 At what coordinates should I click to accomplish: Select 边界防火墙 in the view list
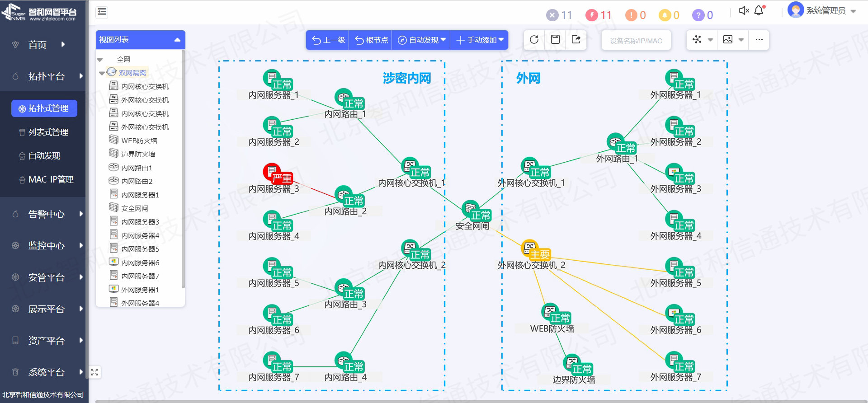pos(132,154)
